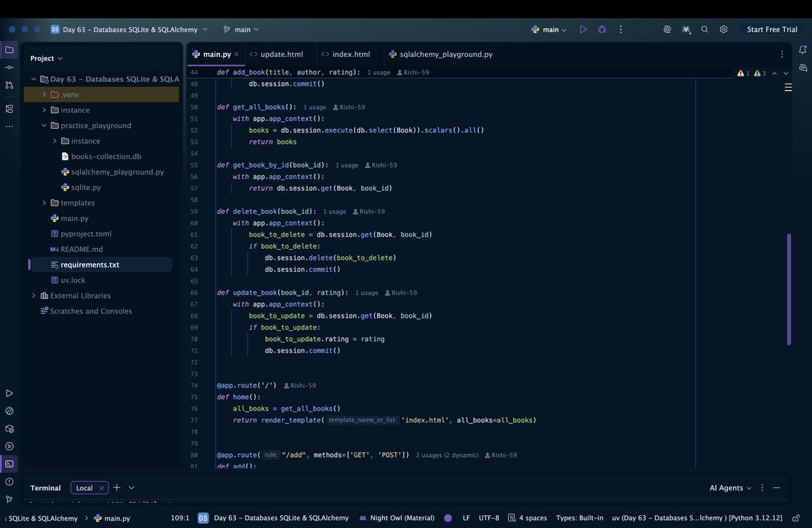Open the AI Agents dropdown

730,487
